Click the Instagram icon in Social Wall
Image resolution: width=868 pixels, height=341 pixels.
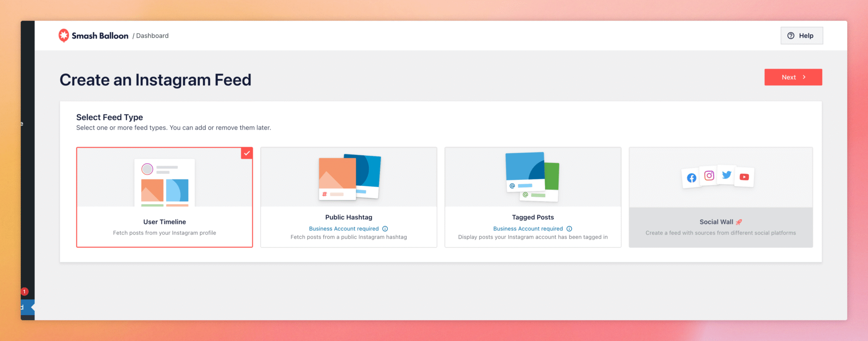tap(709, 176)
